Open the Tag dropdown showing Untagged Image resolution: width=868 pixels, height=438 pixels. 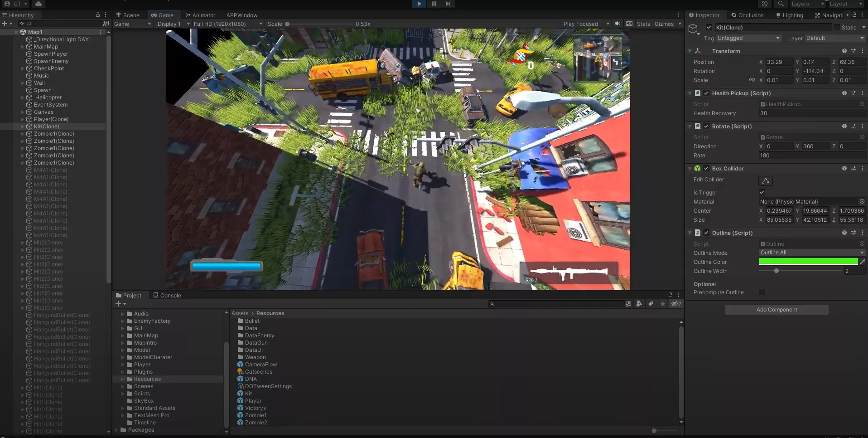point(748,38)
